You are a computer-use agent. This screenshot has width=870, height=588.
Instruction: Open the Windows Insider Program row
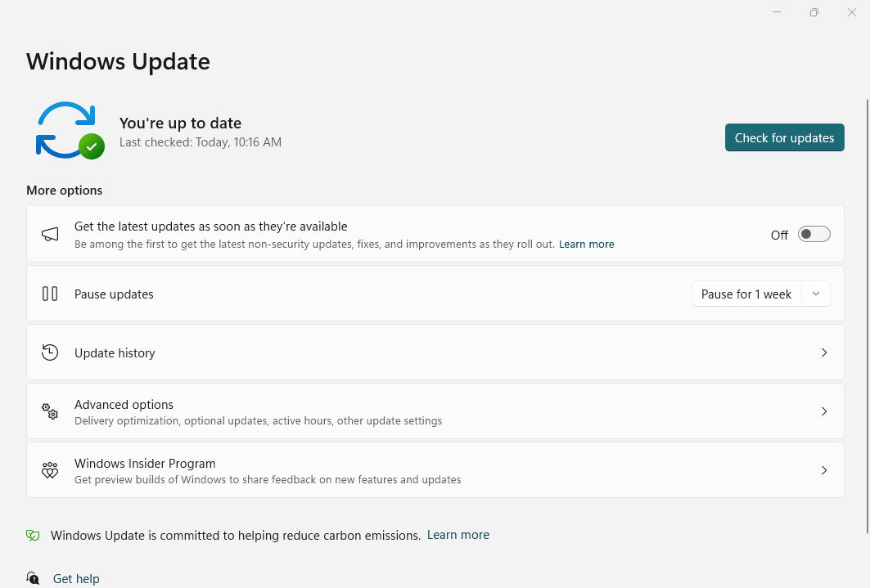tap(435, 470)
